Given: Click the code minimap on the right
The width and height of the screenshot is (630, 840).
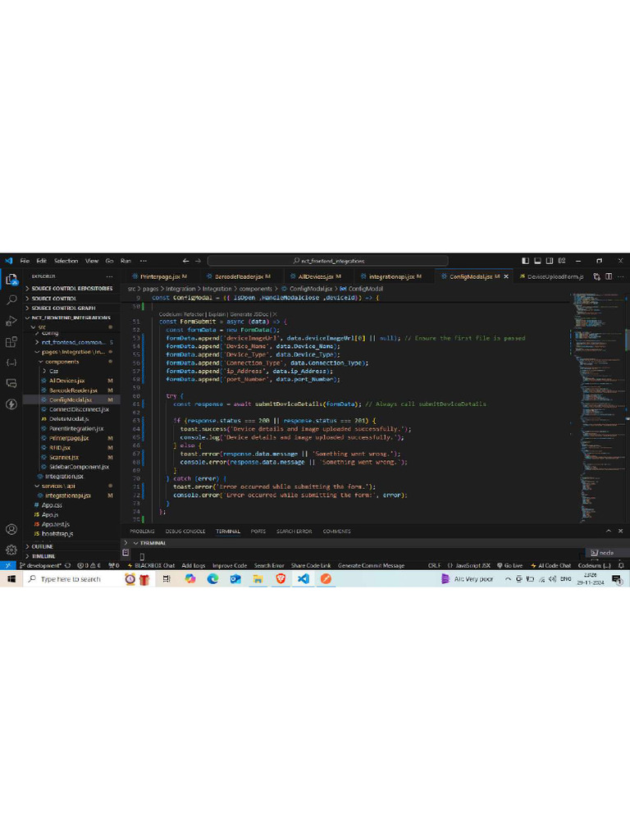Looking at the screenshot, I should [599, 406].
